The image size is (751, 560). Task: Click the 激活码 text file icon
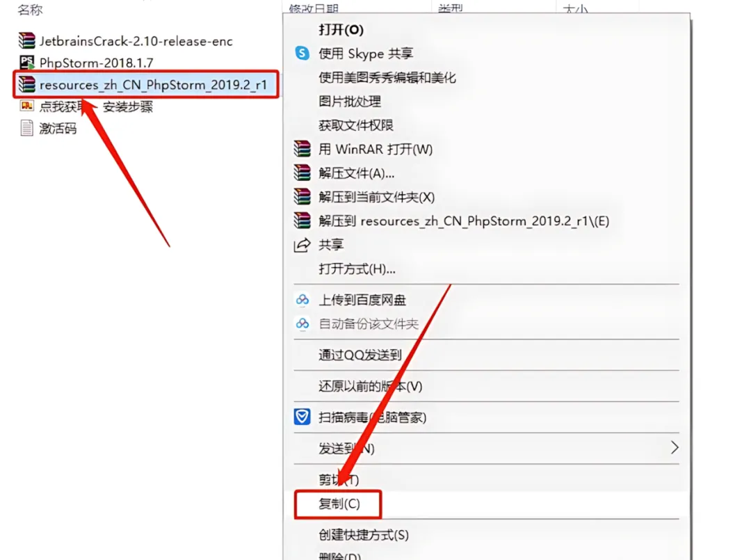pos(27,128)
